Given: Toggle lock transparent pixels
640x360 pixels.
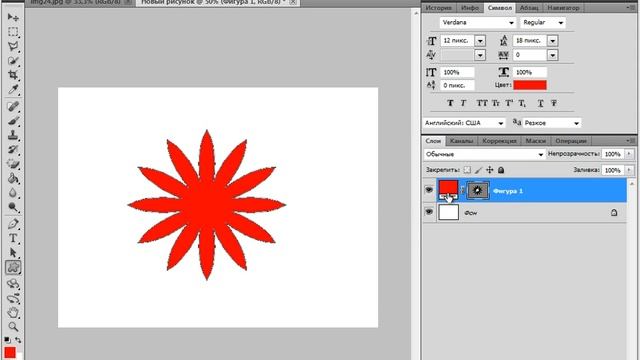Looking at the screenshot, I should [x=467, y=169].
